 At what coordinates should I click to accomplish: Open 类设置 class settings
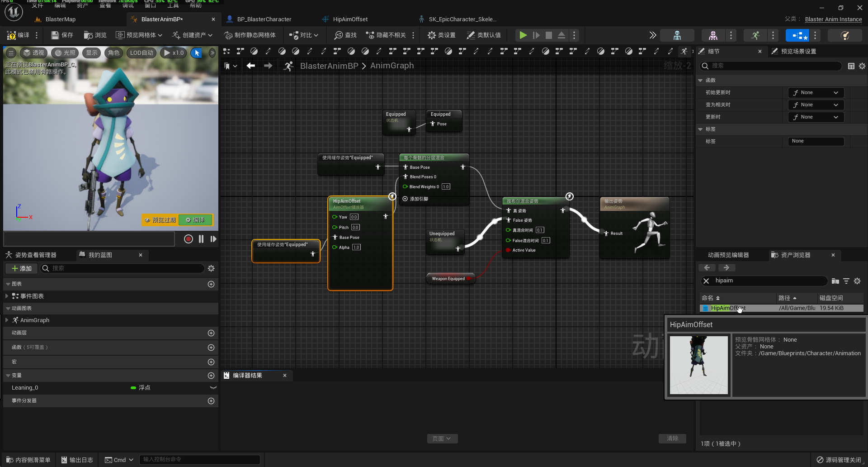[x=442, y=35]
